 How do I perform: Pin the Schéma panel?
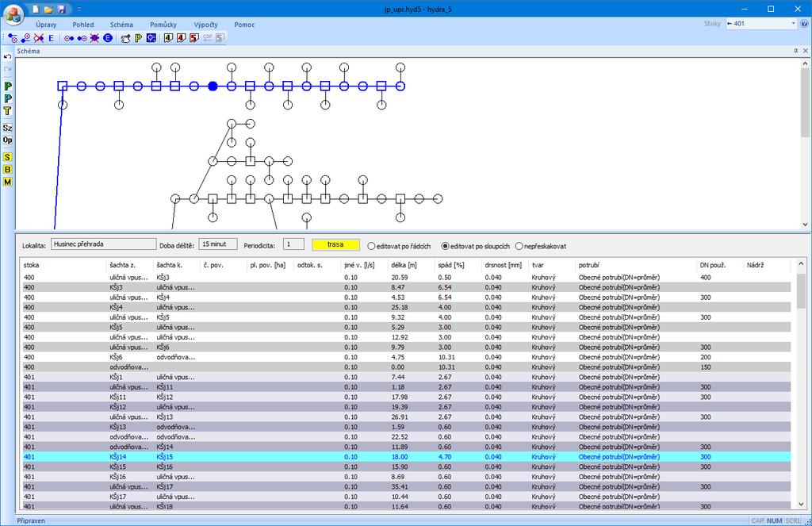[x=796, y=51]
